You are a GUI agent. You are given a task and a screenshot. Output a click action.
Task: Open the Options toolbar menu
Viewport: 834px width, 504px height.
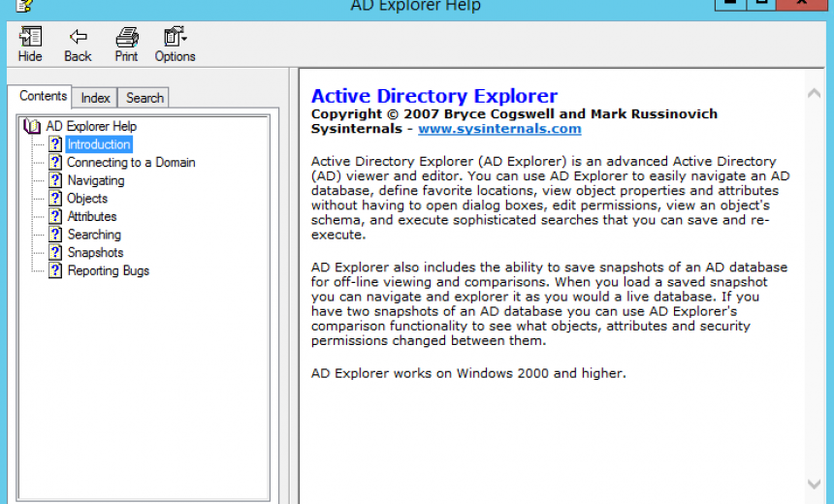coord(175,45)
